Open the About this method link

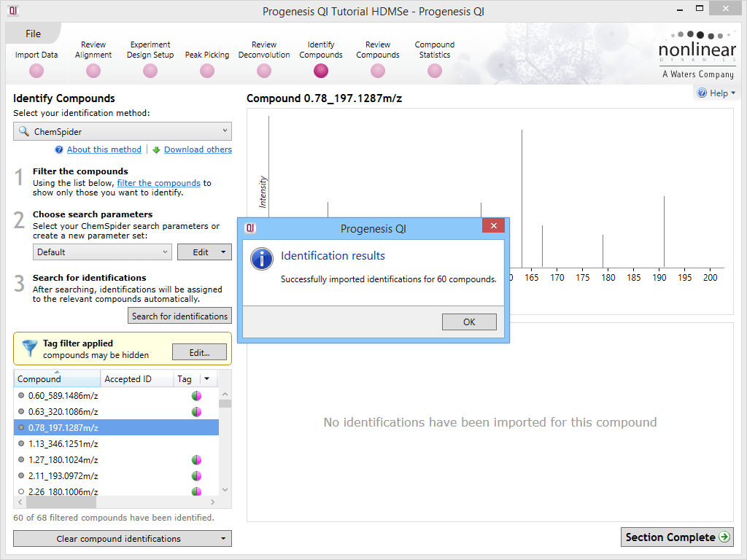[104, 149]
